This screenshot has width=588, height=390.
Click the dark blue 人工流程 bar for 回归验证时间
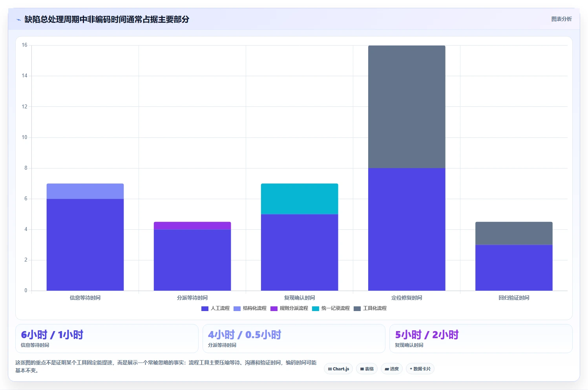click(514, 268)
